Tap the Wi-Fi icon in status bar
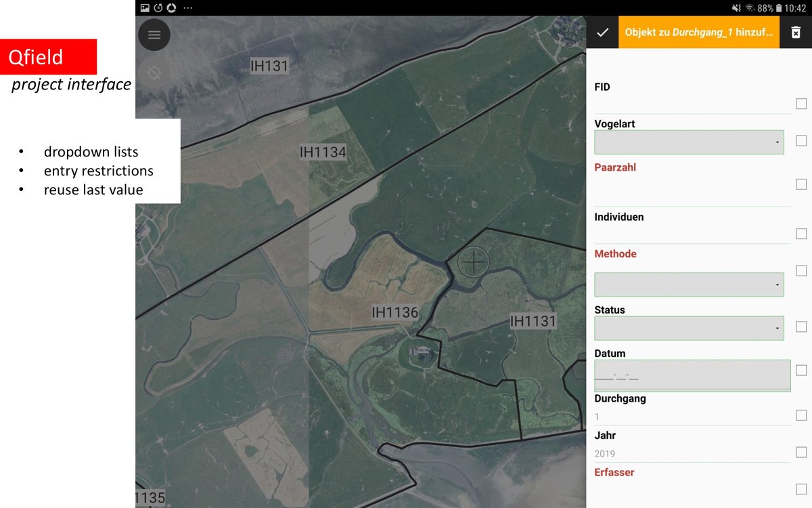The height and width of the screenshot is (508, 812). pyautogui.click(x=749, y=8)
